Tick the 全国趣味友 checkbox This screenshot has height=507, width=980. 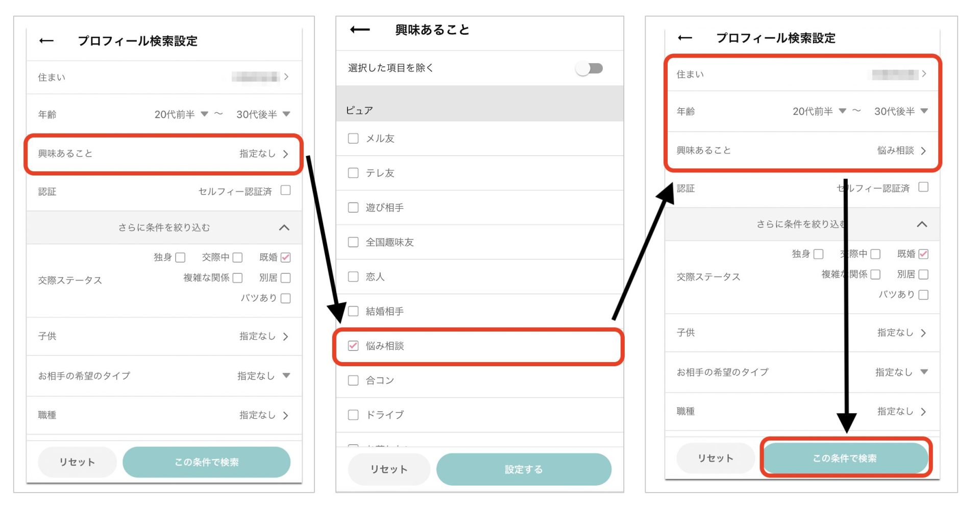coord(353,242)
